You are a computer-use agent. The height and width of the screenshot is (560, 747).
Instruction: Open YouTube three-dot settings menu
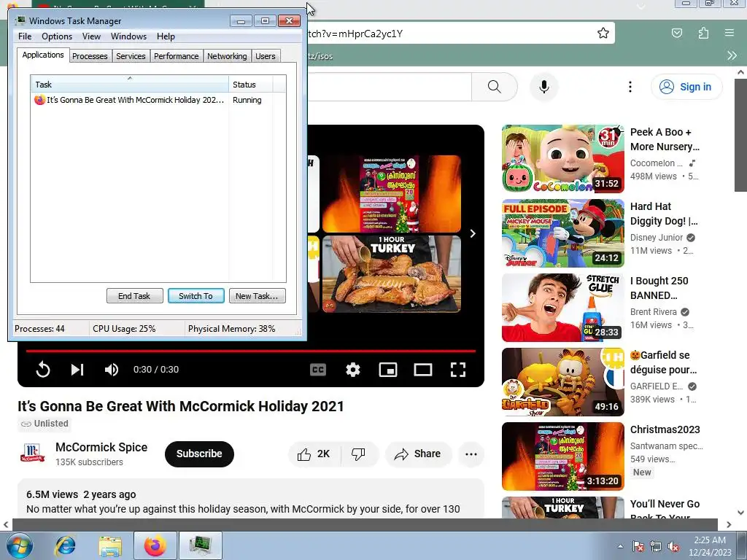point(630,87)
